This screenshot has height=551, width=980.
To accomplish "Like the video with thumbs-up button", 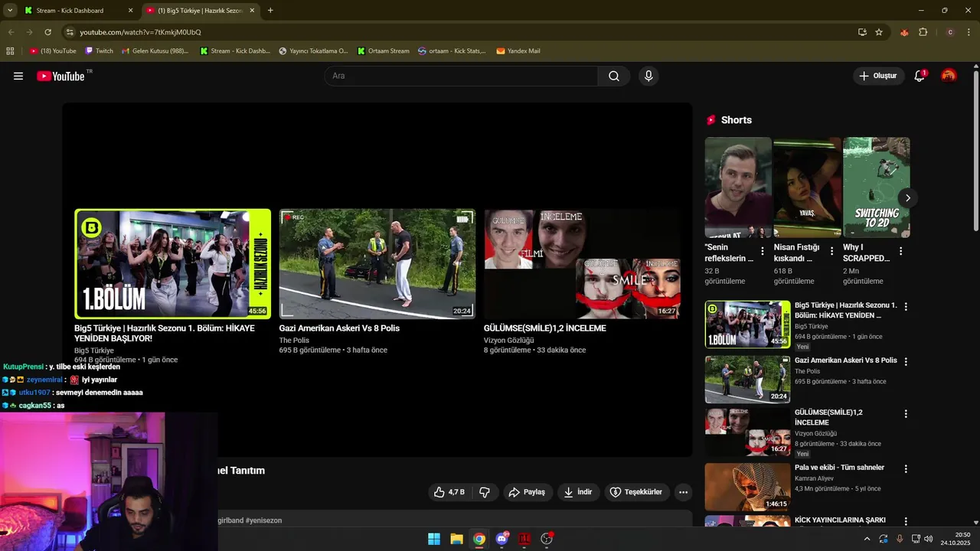I will pyautogui.click(x=449, y=492).
